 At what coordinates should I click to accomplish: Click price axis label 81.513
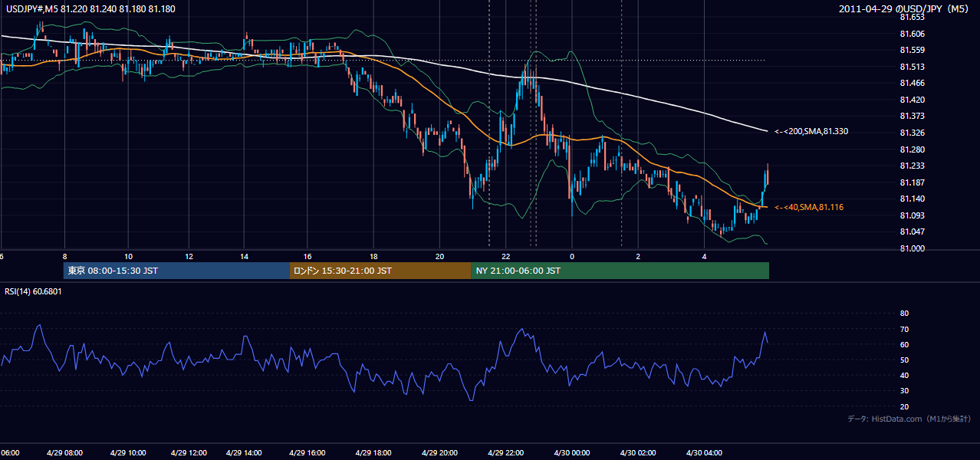click(912, 67)
